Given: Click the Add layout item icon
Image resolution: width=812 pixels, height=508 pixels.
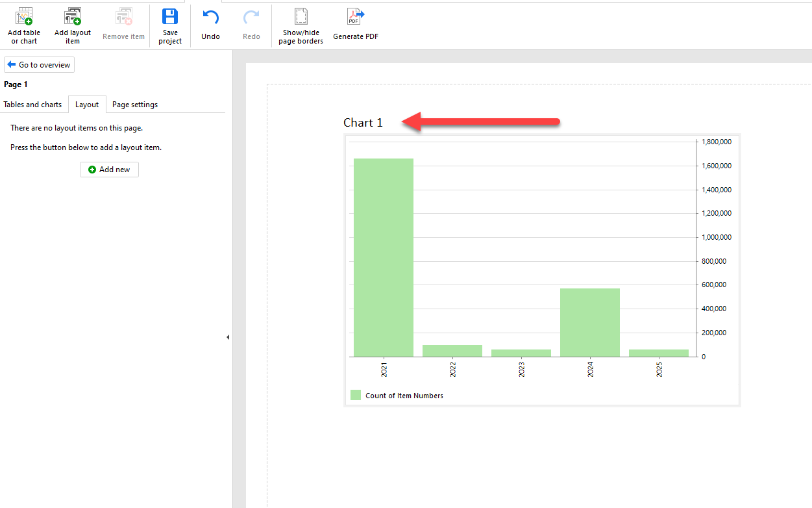Looking at the screenshot, I should tap(72, 18).
